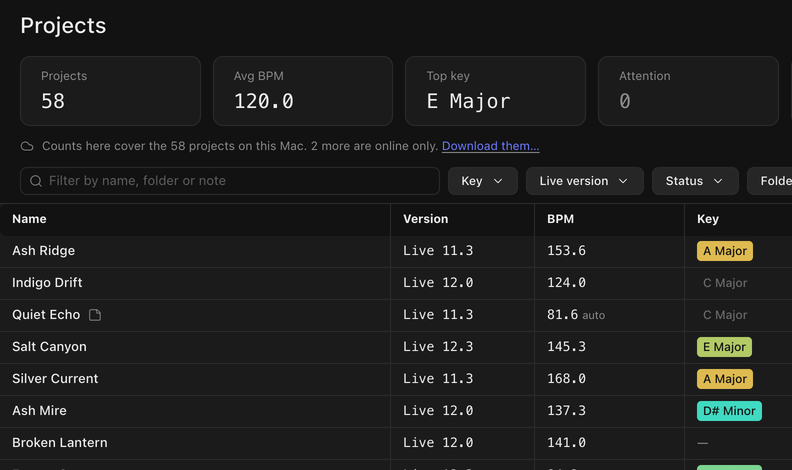792x470 pixels.
Task: Click the empty key dash for Broken Lantern
Action: (703, 443)
